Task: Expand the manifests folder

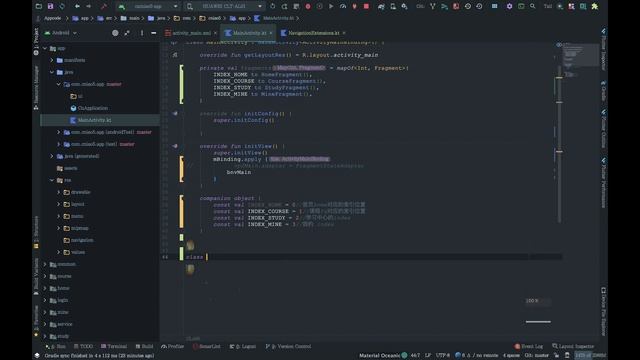Action: (x=52, y=60)
